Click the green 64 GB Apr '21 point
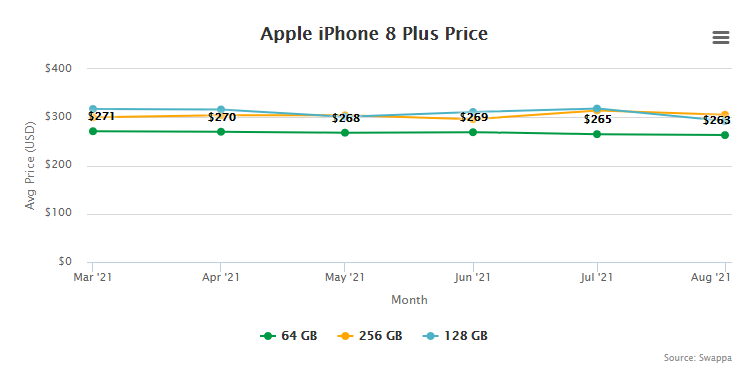747x372 pixels. (x=221, y=131)
